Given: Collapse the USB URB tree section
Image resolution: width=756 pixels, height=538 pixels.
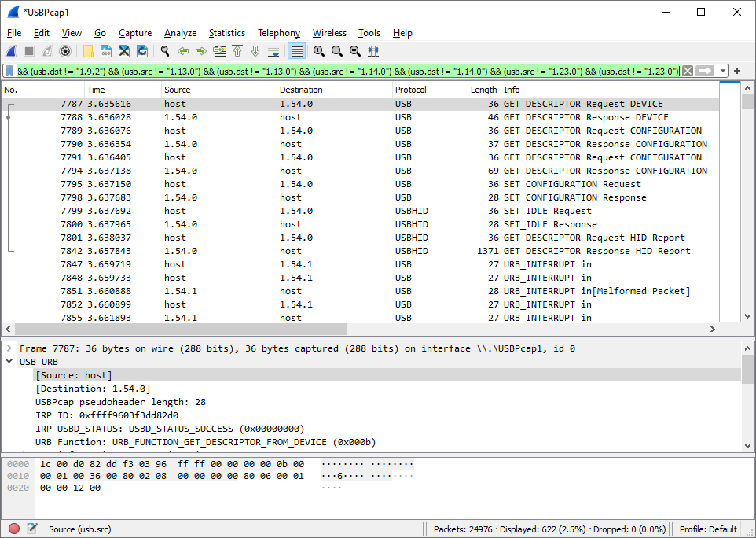Looking at the screenshot, I should 9,362.
